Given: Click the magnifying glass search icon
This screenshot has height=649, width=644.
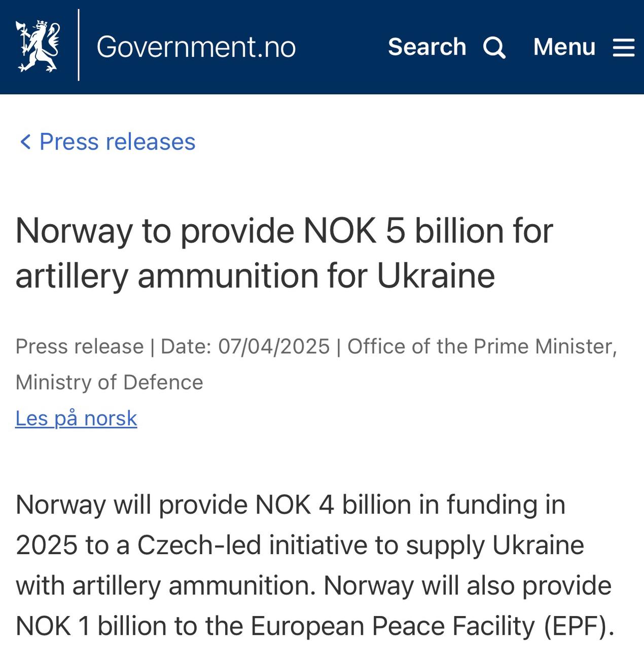Looking at the screenshot, I should click(494, 48).
